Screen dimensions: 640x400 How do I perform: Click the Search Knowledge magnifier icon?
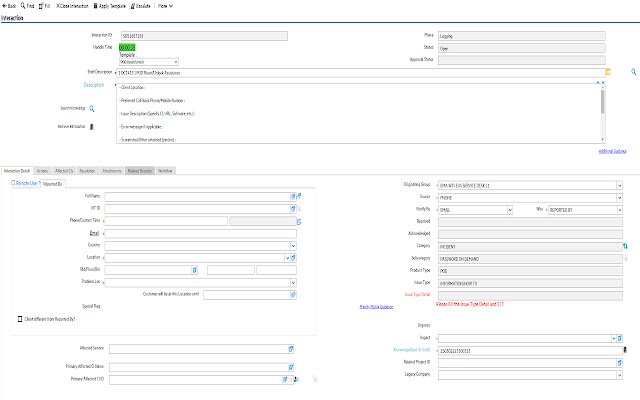92,109
